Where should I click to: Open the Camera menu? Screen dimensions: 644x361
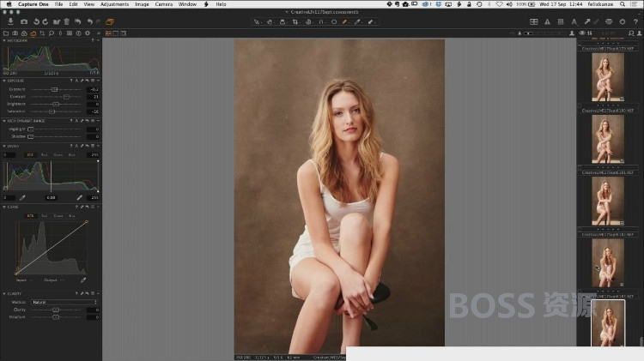pyautogui.click(x=164, y=4)
